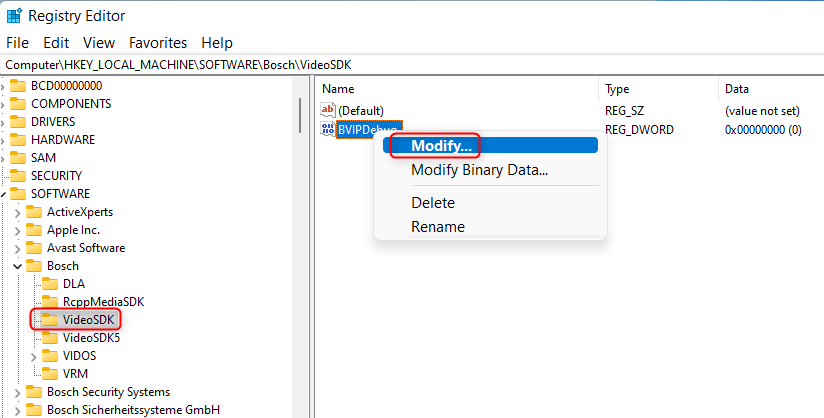Click the Registry Editor app icon

tap(15, 15)
